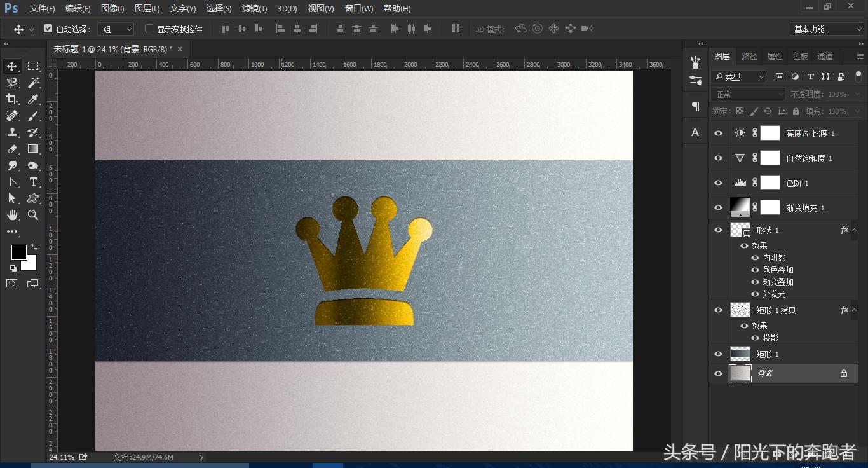Reset default foreground and background colors
This screenshot has width=868, height=468.
[x=13, y=268]
